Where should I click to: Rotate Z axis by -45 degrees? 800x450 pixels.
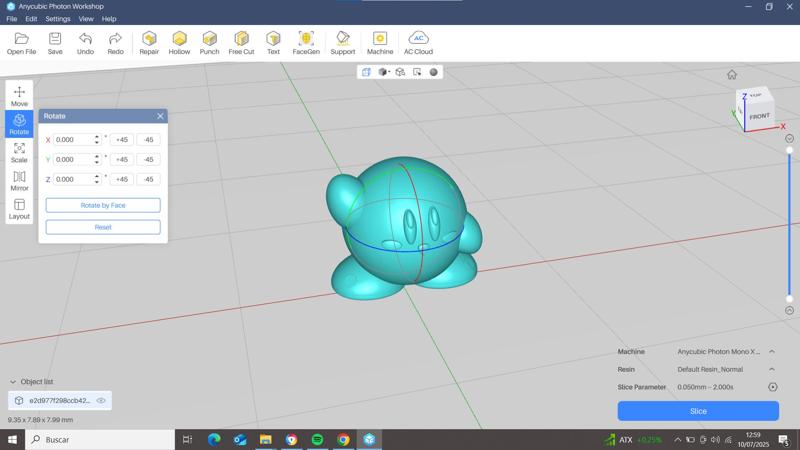[x=148, y=179]
